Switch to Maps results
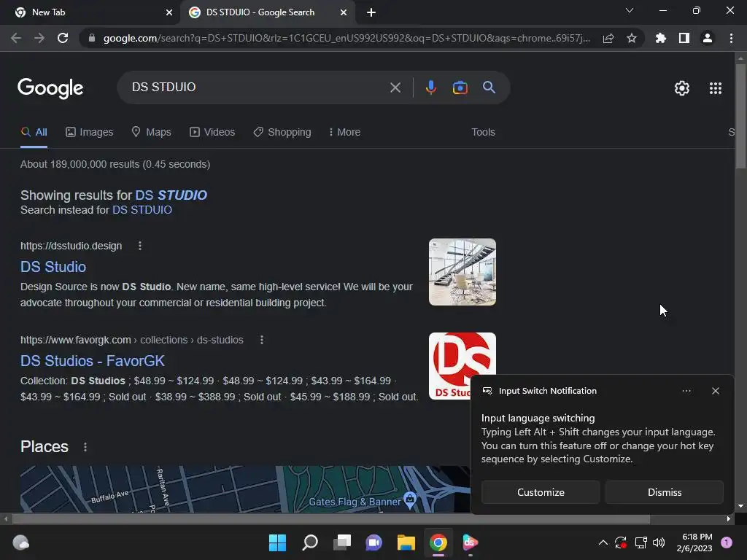The width and height of the screenshot is (747, 560). point(151,133)
